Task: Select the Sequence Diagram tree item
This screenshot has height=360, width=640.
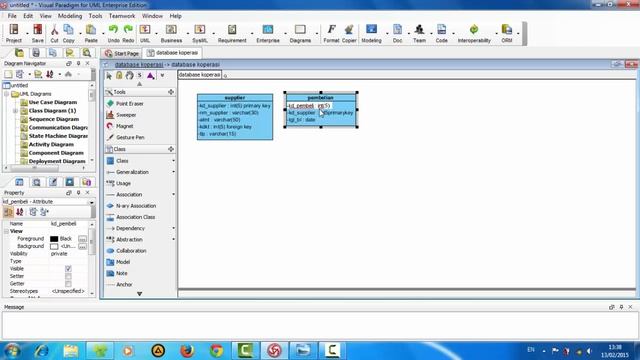Action: tap(54, 119)
